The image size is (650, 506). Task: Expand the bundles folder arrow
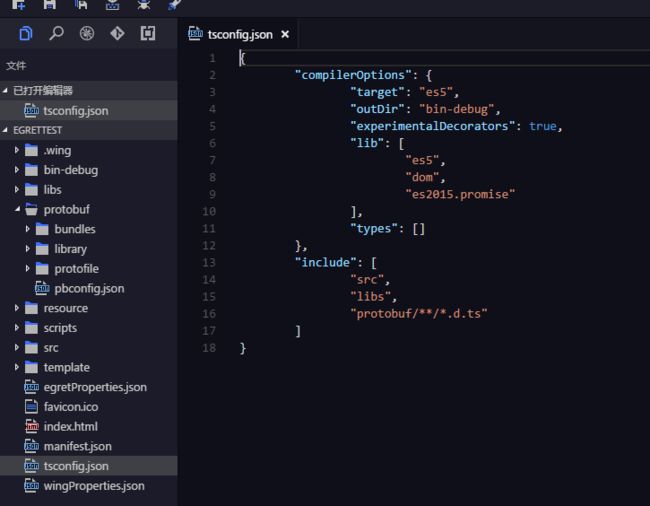coord(27,229)
